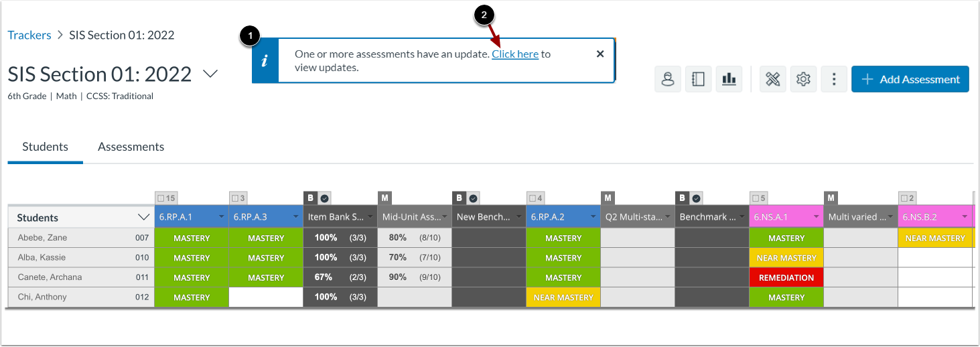This screenshot has height=347, width=980.
Task: Open the student view person icon
Action: [x=667, y=79]
